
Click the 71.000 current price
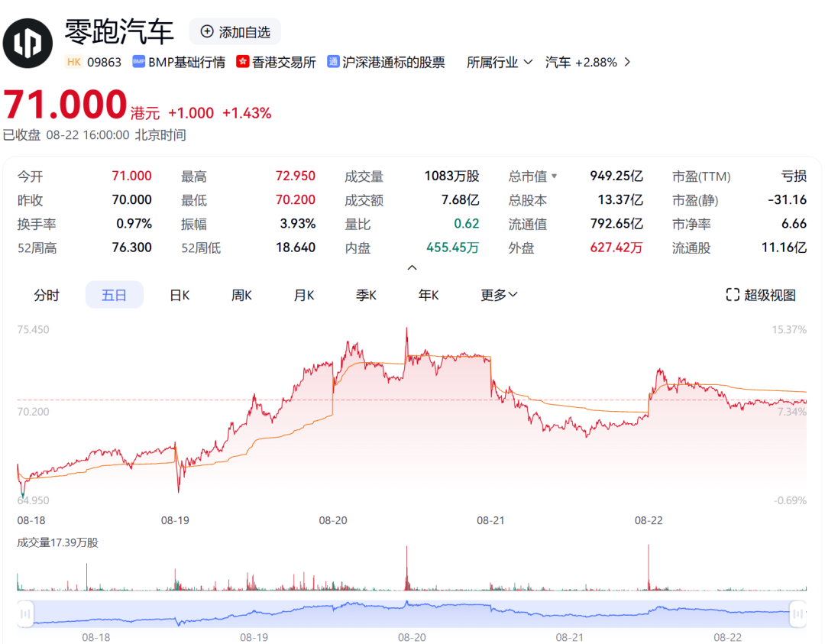click(x=65, y=105)
